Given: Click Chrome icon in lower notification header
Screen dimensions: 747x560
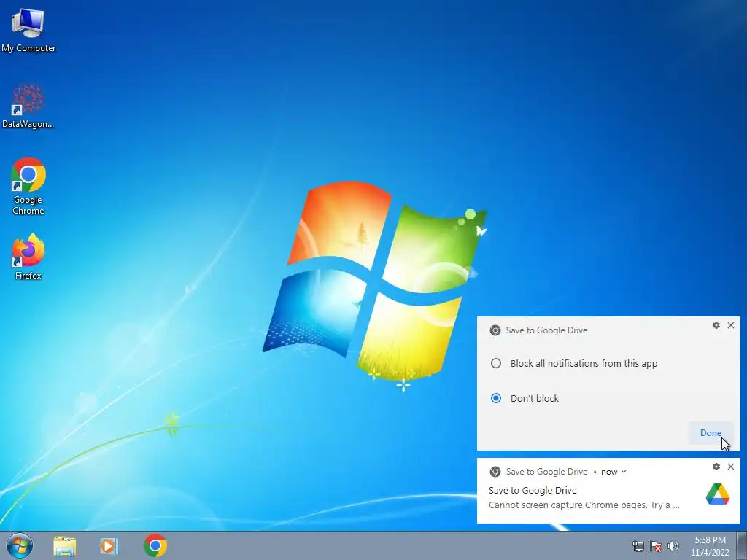Looking at the screenshot, I should coord(495,472).
